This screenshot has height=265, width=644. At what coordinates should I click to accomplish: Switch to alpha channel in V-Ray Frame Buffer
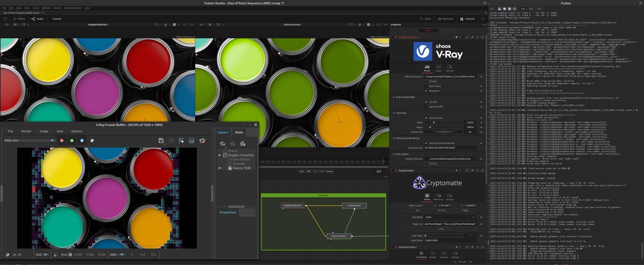[92, 141]
